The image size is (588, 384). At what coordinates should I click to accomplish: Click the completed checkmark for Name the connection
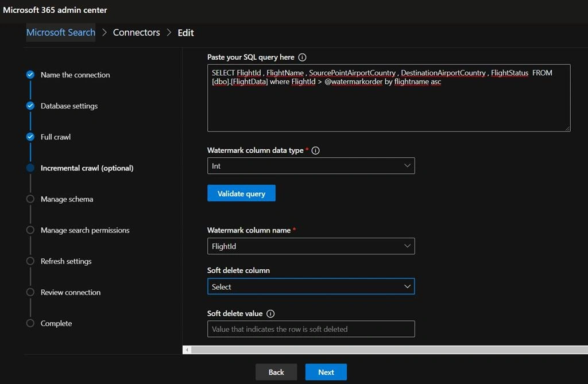(x=30, y=75)
